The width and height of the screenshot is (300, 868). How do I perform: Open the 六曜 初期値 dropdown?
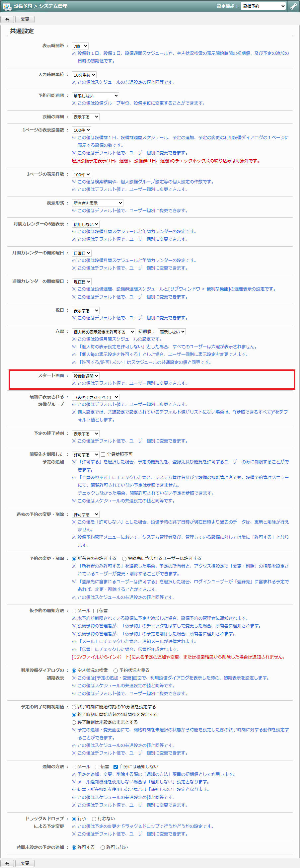point(172,332)
